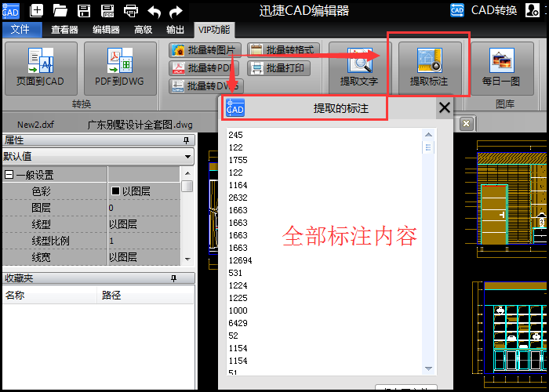Screen dimensions: 549x392
Task: Click the 名称 column header
Action: click(49, 295)
